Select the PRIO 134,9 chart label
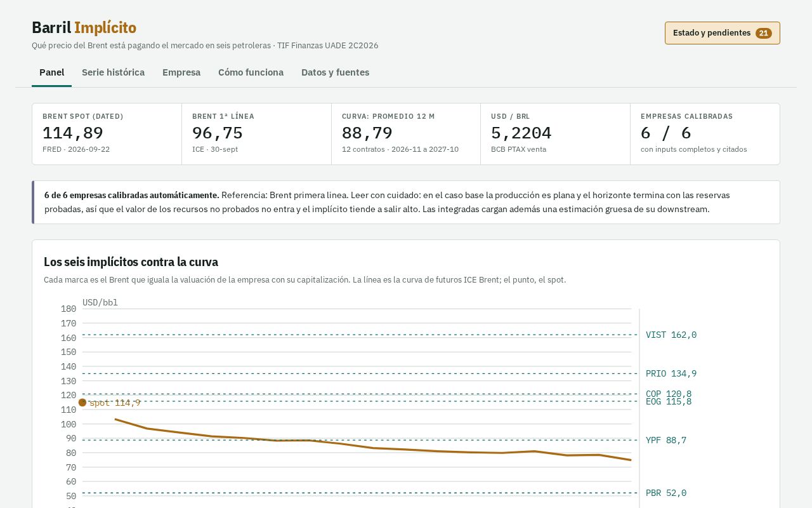 pos(671,373)
